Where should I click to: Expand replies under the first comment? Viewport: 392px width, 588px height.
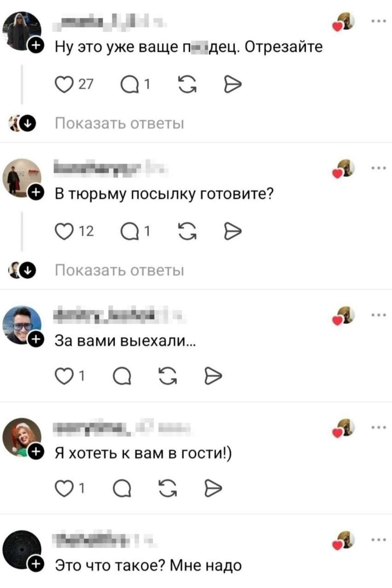[119, 124]
